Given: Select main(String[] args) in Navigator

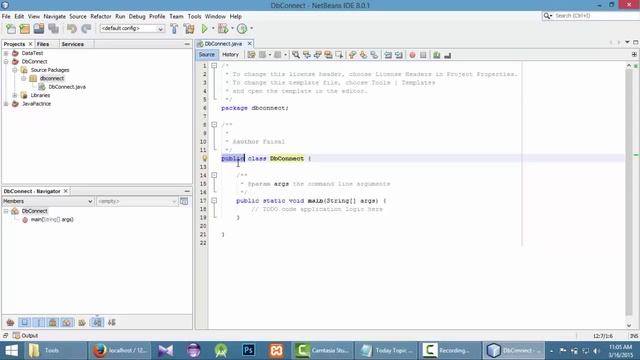Looking at the screenshot, I should (52, 220).
